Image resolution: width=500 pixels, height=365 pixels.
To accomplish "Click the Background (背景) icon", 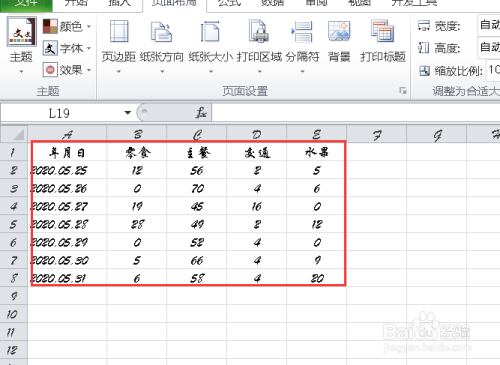I will [339, 31].
